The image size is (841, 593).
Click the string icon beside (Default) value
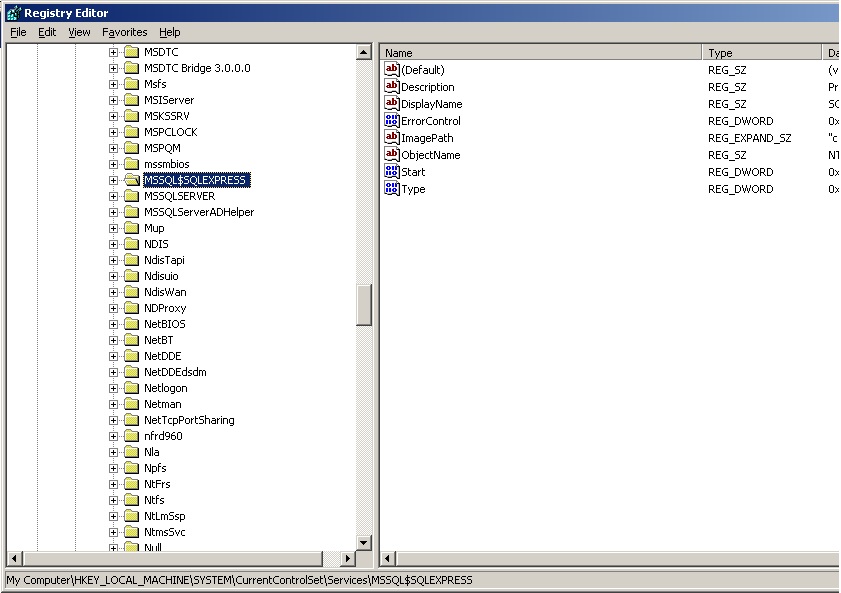392,69
